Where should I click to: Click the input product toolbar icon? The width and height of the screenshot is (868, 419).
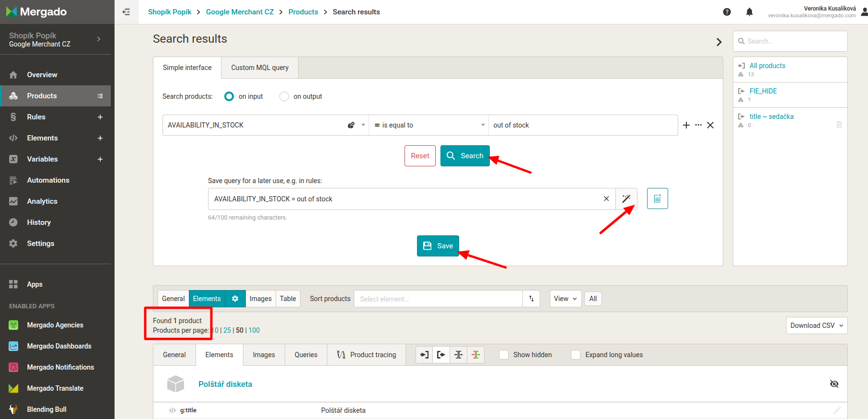tap(424, 355)
